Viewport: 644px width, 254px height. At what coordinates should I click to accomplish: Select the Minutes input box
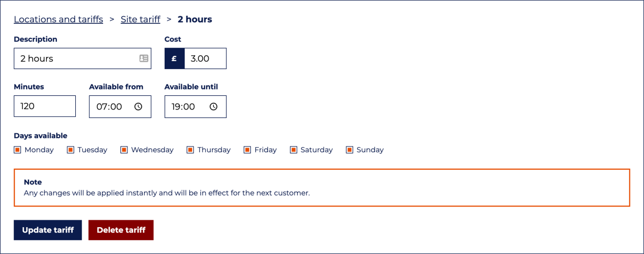pyautogui.click(x=45, y=106)
